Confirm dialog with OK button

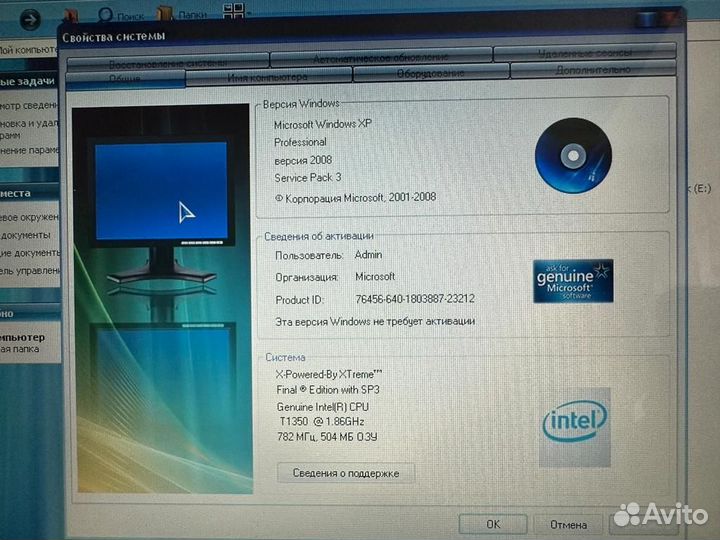coord(493,524)
